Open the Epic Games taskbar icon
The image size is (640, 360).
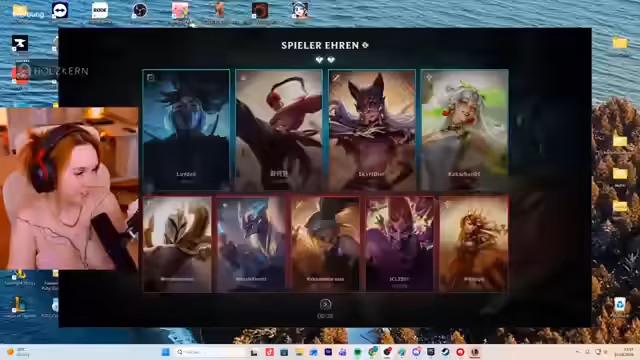[x=431, y=352]
